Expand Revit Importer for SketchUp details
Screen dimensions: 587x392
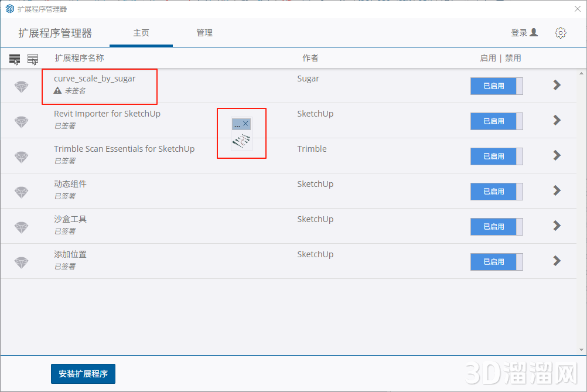[557, 120]
